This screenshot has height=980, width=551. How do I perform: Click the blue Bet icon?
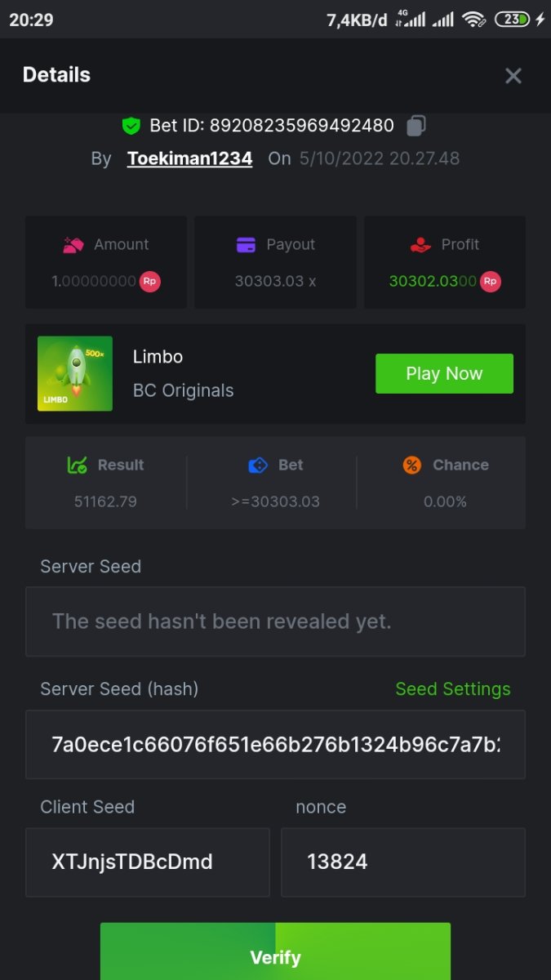(258, 465)
